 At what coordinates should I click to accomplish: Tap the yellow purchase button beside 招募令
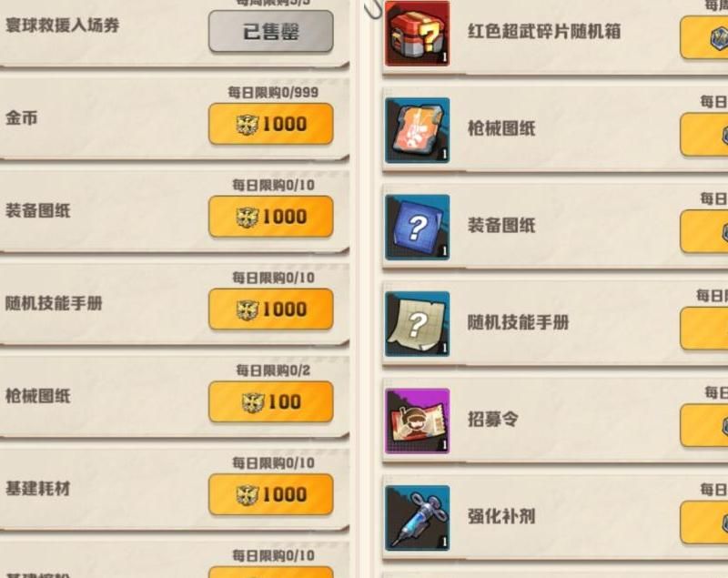(x=703, y=425)
